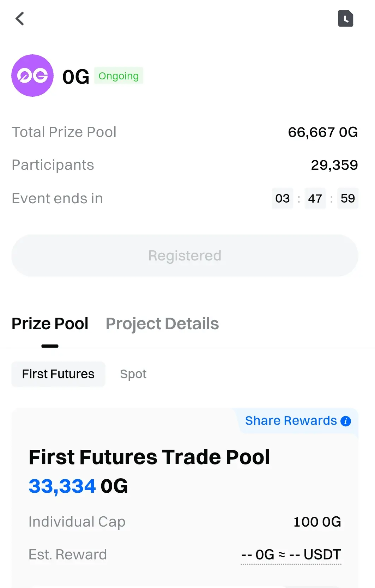Open the Share Rewards link

click(x=291, y=421)
